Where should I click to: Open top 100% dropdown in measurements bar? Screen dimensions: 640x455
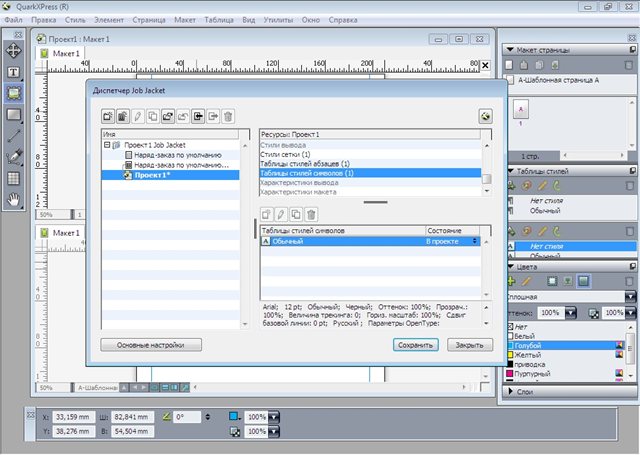[274, 417]
